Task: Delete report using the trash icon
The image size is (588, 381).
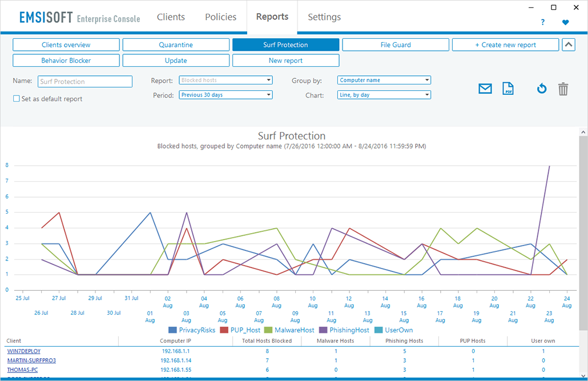Action: point(563,89)
